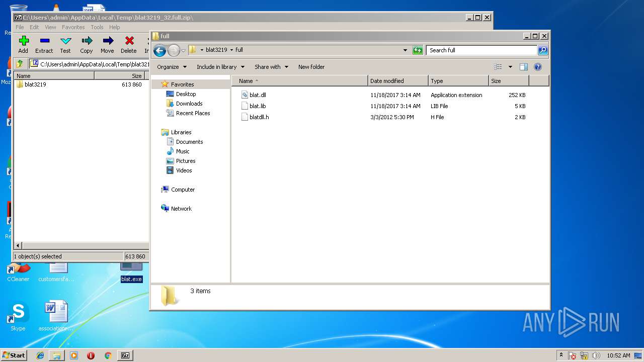This screenshot has height=362, width=644.
Task: Open Videos library
Action: (184, 170)
